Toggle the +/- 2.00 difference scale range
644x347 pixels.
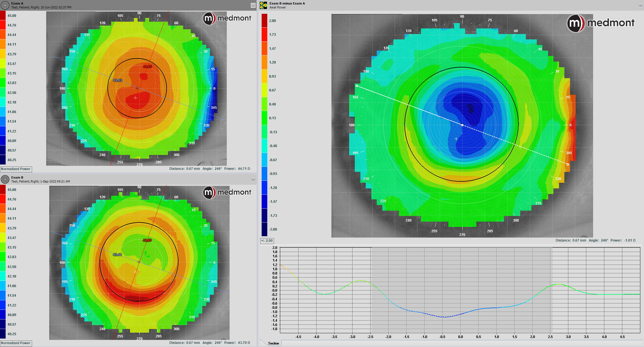[267, 241]
